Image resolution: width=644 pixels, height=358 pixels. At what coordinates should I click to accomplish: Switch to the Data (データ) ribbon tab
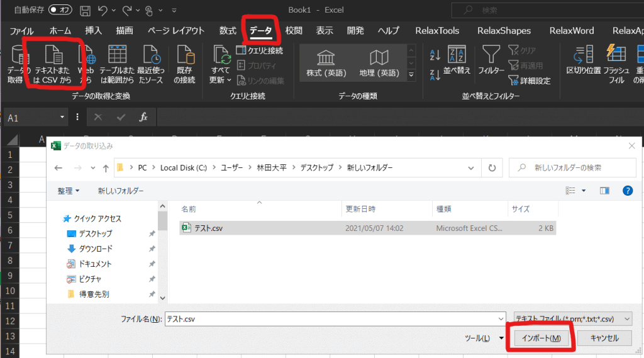coord(260,30)
